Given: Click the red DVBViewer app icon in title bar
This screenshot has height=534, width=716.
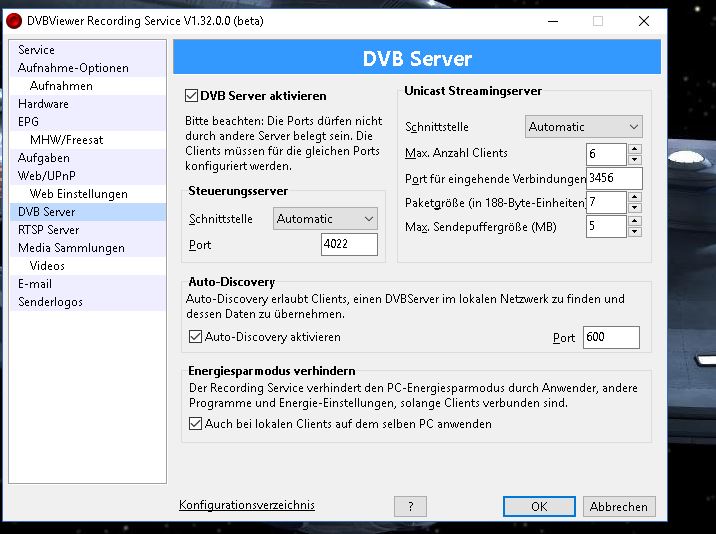Looking at the screenshot, I should coord(14,21).
